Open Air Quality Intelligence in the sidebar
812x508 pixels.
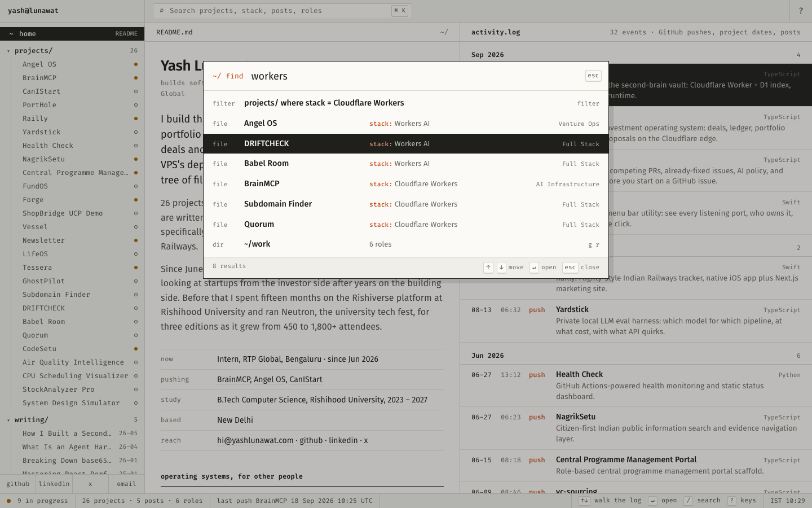tap(78, 362)
